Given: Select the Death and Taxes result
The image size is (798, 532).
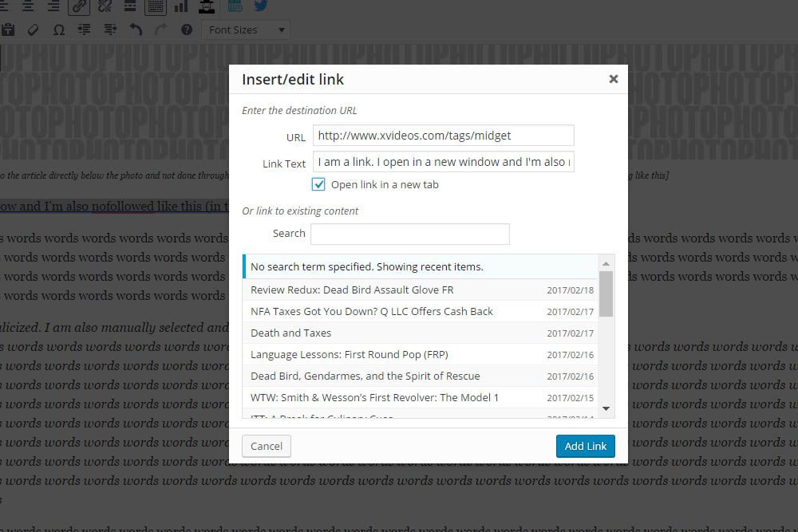Looking at the screenshot, I should (x=421, y=333).
